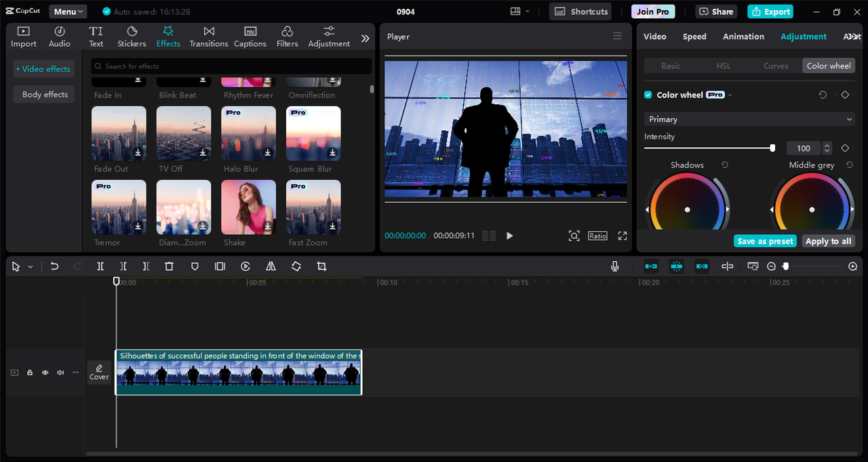Screen dimensions: 868x462
Task: Open the Player panel hamburger menu
Action: (617, 36)
